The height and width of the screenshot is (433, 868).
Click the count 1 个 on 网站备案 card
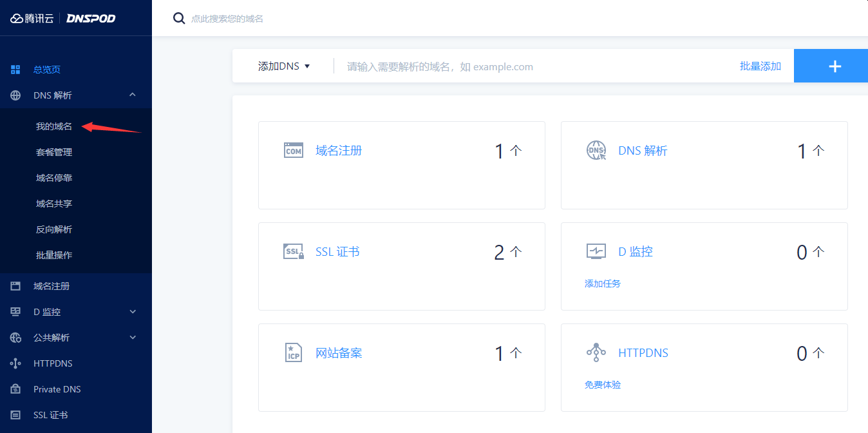[x=508, y=353]
